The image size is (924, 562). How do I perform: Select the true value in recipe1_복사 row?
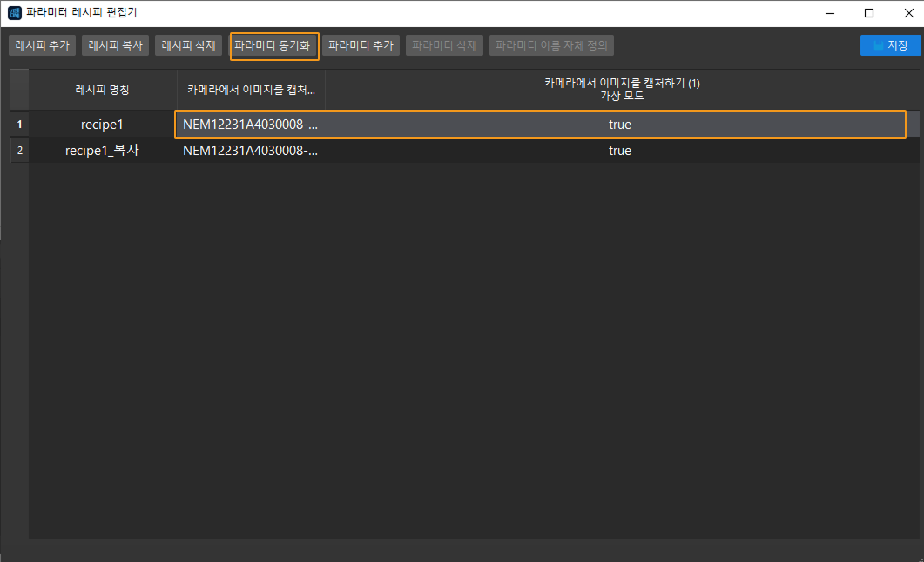[620, 151]
